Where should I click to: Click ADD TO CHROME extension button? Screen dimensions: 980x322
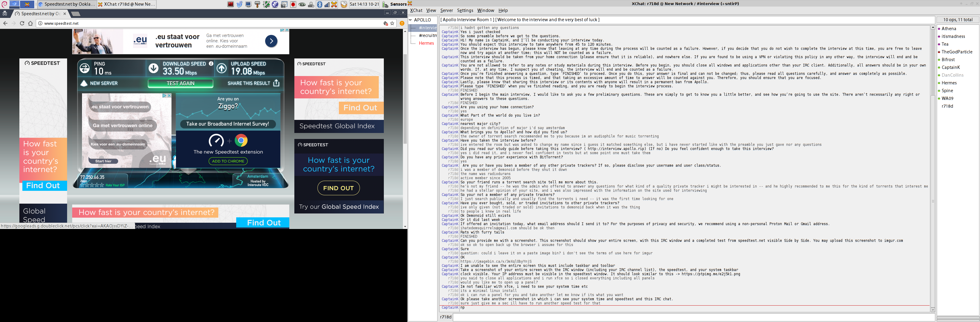[x=228, y=161]
